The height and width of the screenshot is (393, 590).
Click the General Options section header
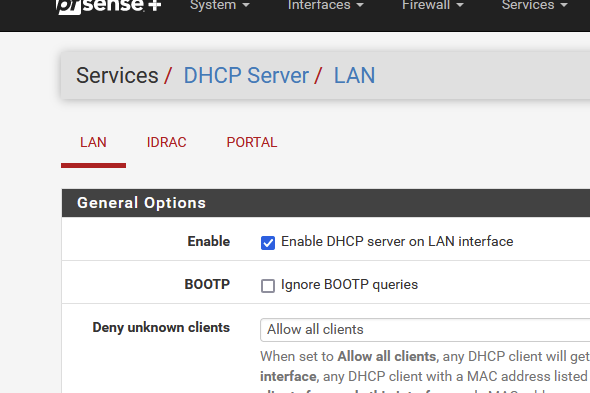[326, 203]
